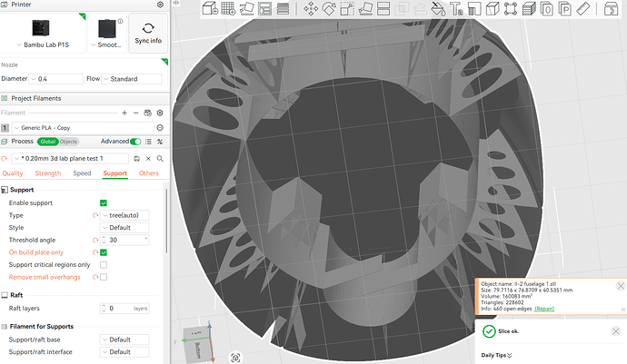Open 0.20mm 3d lab plane test preset dropdown
Viewport: 627px width, 364px height.
tap(70, 159)
